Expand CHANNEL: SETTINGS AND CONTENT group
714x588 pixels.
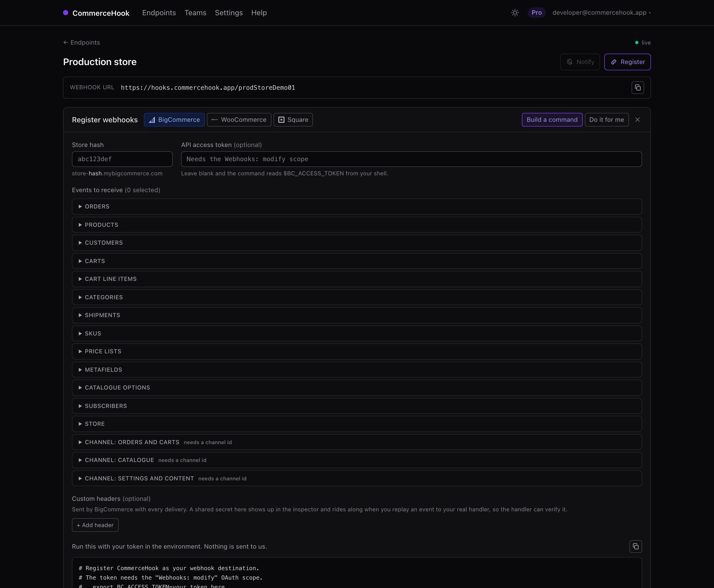click(x=357, y=479)
